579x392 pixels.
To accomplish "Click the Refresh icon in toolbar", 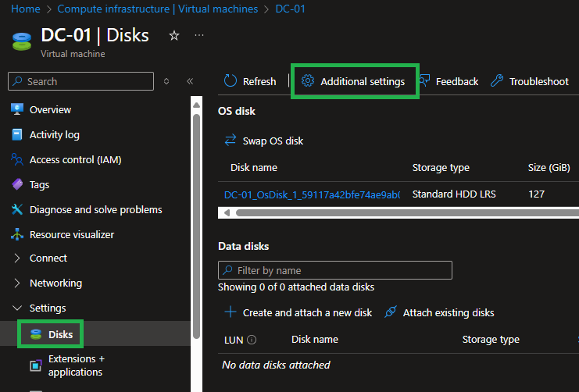I will pos(231,81).
